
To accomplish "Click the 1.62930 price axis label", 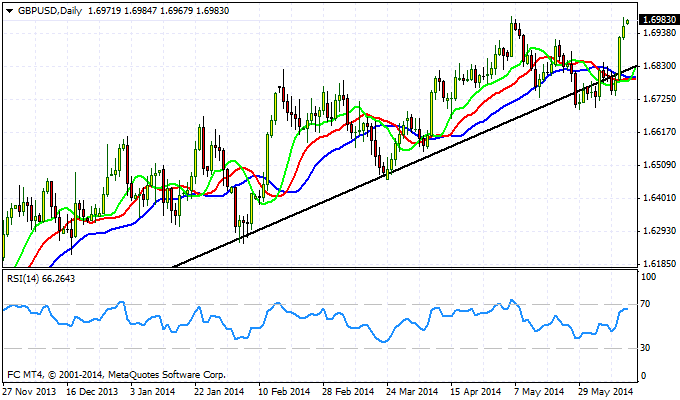I will pos(660,231).
